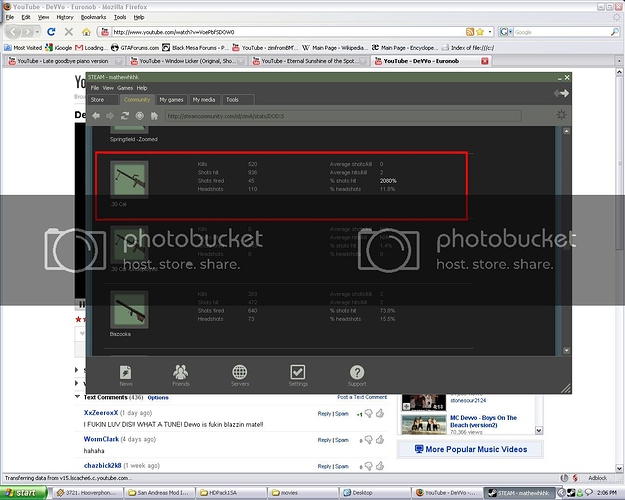Open the Firefox History menu
The width and height of the screenshot is (625, 500).
pos(65,17)
